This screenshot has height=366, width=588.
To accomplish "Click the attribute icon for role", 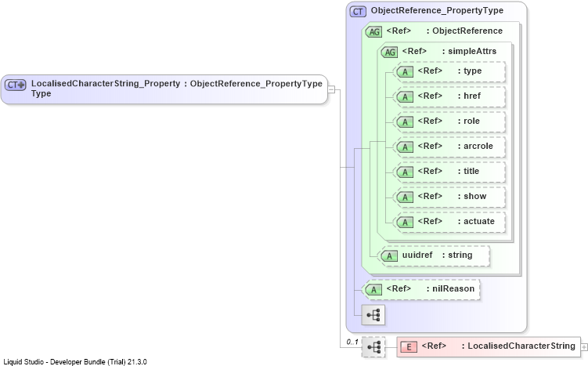I will [405, 122].
